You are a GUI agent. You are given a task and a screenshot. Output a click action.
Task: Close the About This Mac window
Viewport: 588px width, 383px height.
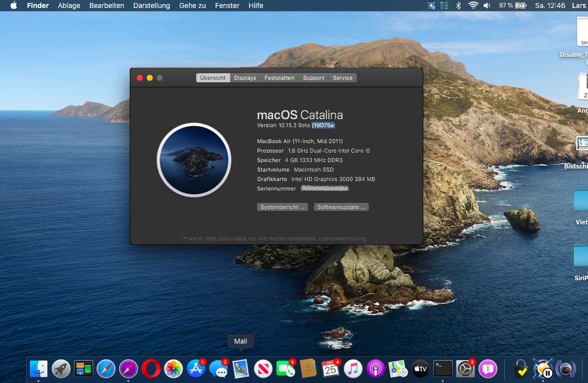click(x=139, y=78)
